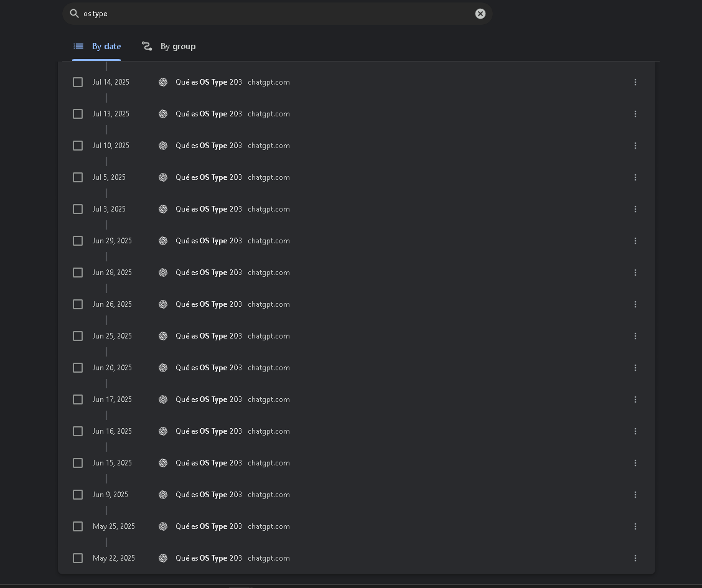Open three-dot menu for Jun 20, 2025 entry

pos(635,368)
